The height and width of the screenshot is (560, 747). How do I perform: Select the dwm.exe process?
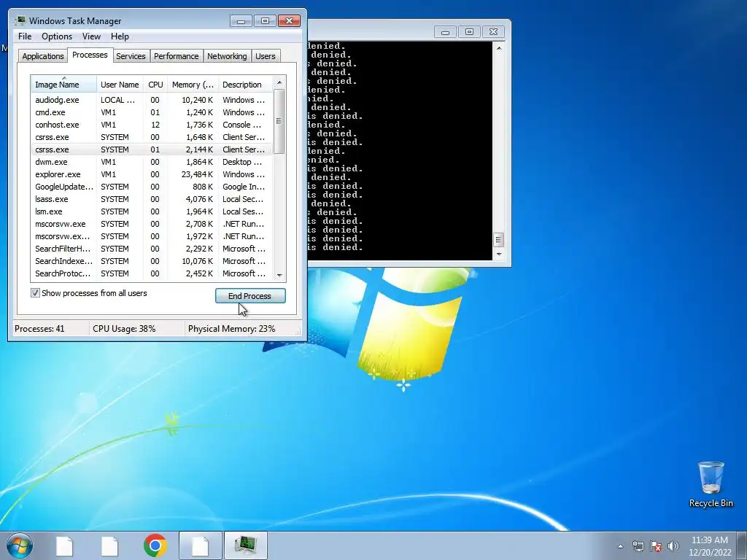(152, 162)
